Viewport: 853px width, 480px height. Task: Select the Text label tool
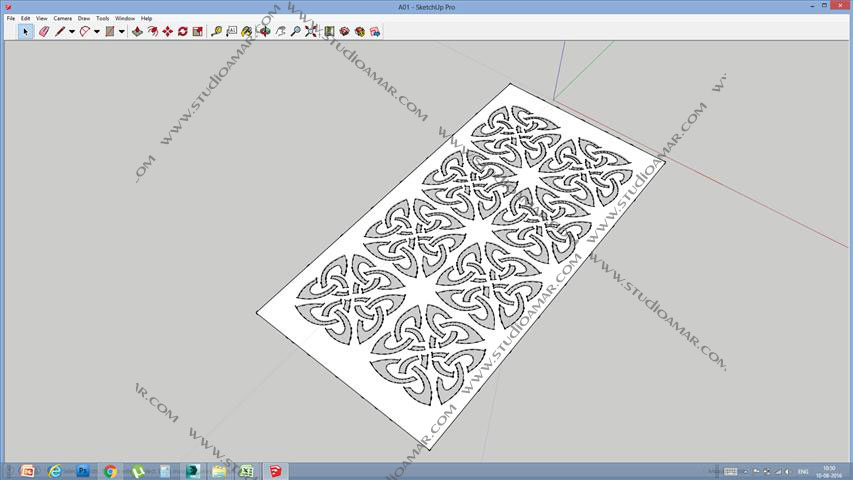tap(232, 32)
